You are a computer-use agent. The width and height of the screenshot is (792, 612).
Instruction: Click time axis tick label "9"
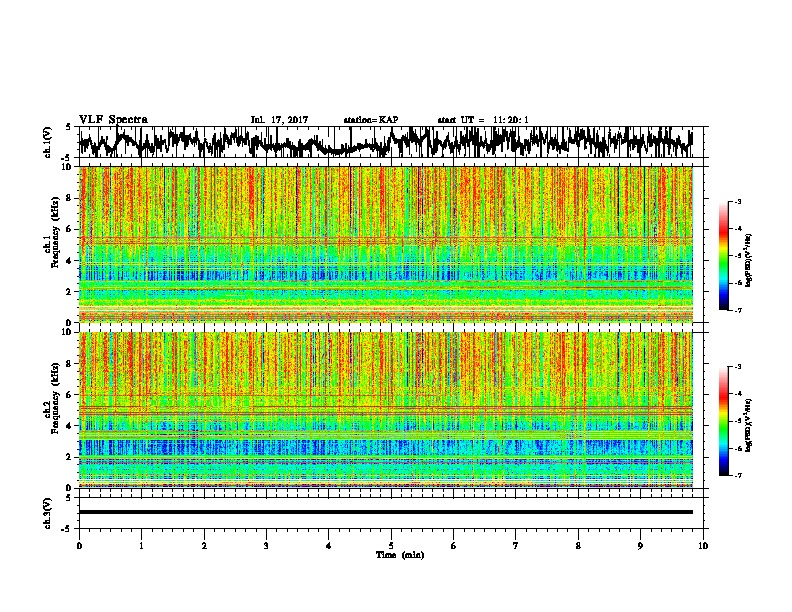pyautogui.click(x=640, y=545)
